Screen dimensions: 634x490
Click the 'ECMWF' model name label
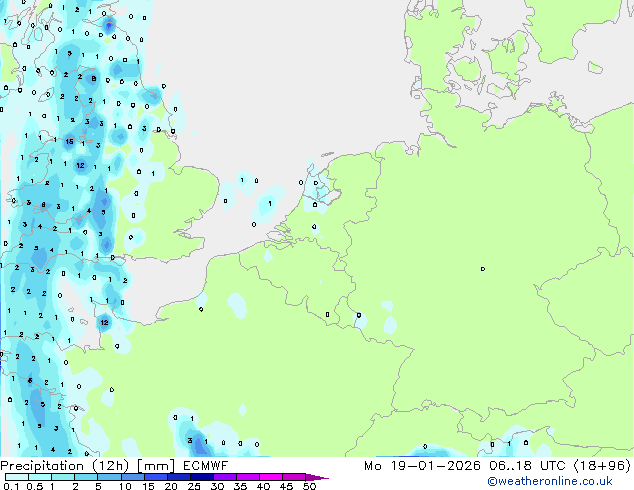(205, 466)
